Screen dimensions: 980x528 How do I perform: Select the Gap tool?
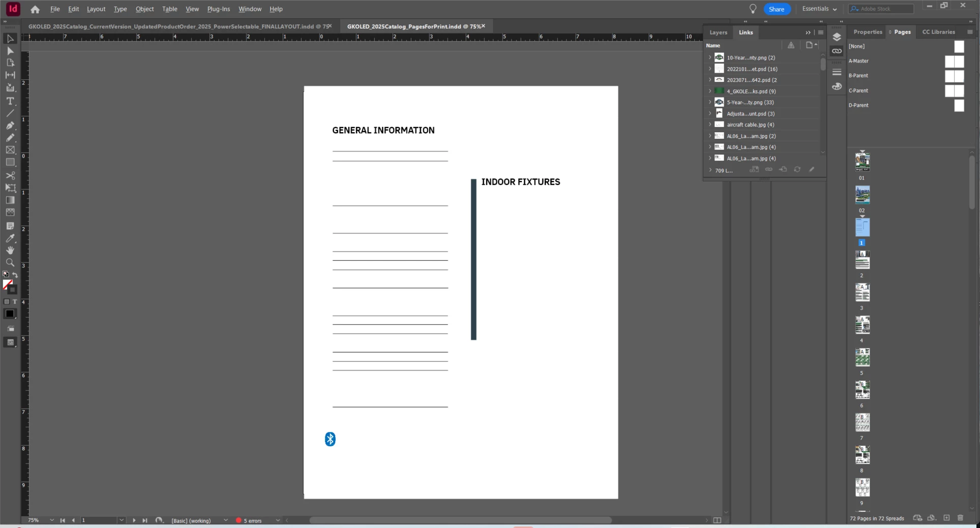tap(10, 75)
